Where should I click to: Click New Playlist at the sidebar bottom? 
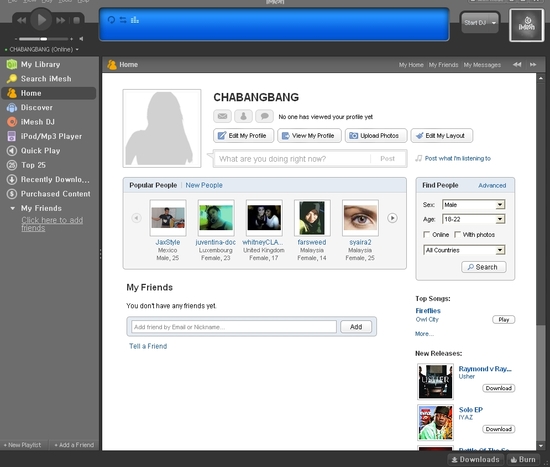[x=22, y=445]
